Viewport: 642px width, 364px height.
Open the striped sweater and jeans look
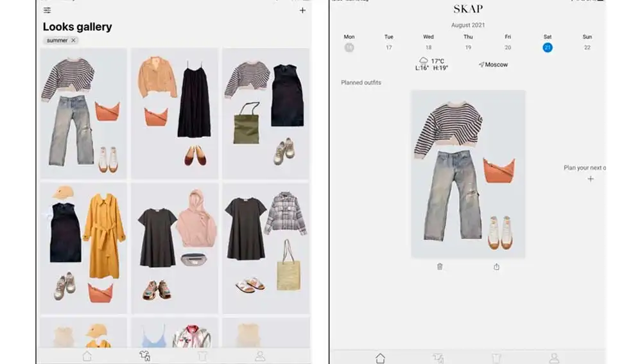83,113
